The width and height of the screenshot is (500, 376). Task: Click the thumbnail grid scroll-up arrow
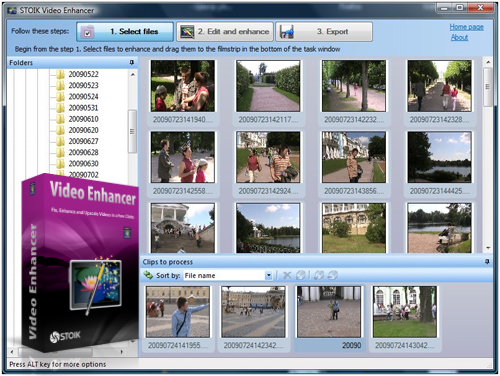(x=488, y=62)
